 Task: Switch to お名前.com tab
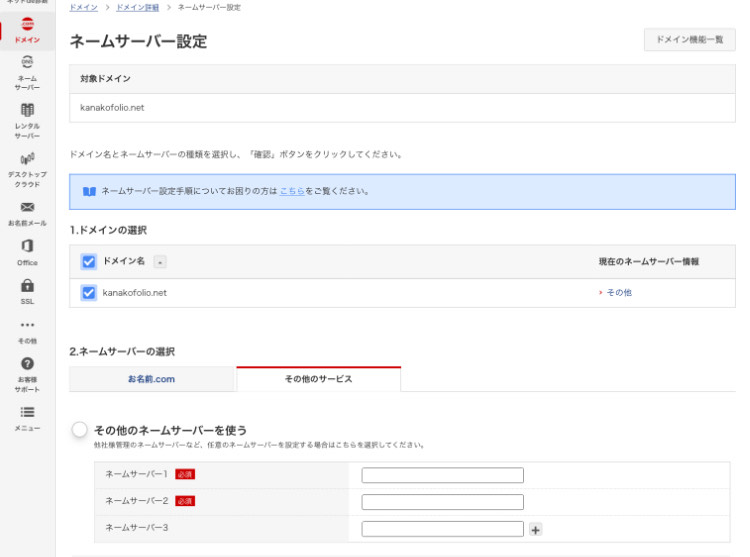click(x=152, y=379)
